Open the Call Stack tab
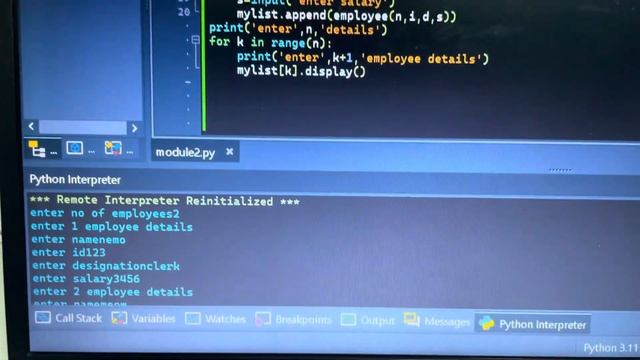The width and height of the screenshot is (640, 360). 68,318
